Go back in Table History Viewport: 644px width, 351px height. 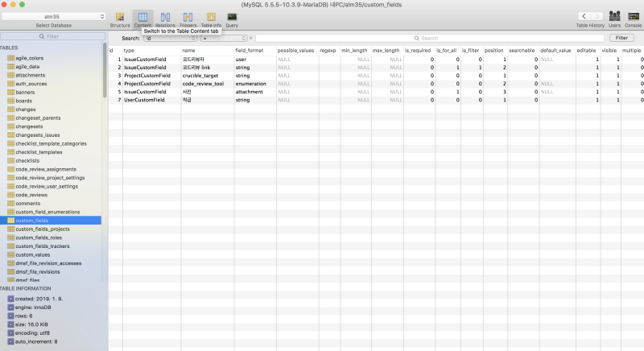coord(584,16)
